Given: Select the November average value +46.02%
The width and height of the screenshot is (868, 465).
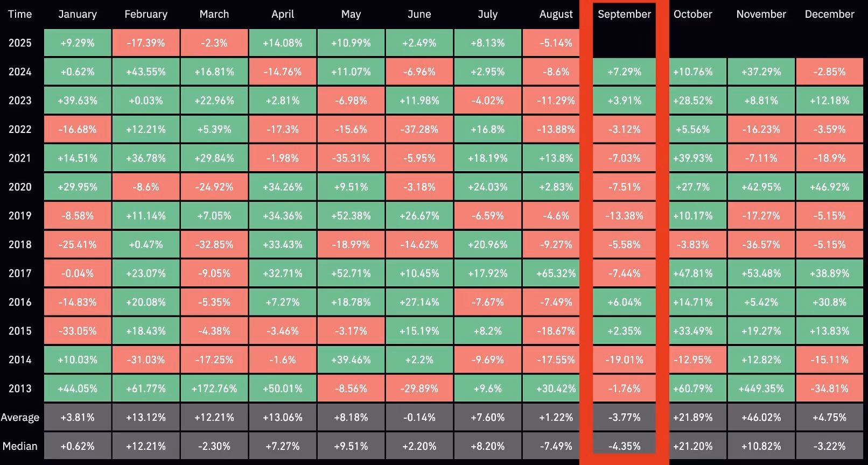Looking at the screenshot, I should (x=761, y=418).
